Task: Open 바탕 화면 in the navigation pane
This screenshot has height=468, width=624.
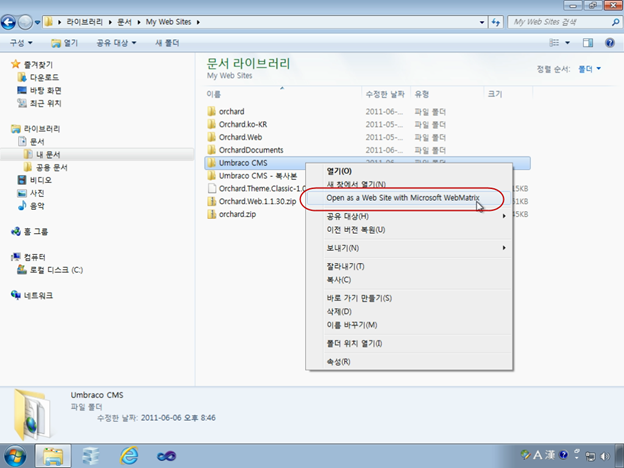Action: 45,90
